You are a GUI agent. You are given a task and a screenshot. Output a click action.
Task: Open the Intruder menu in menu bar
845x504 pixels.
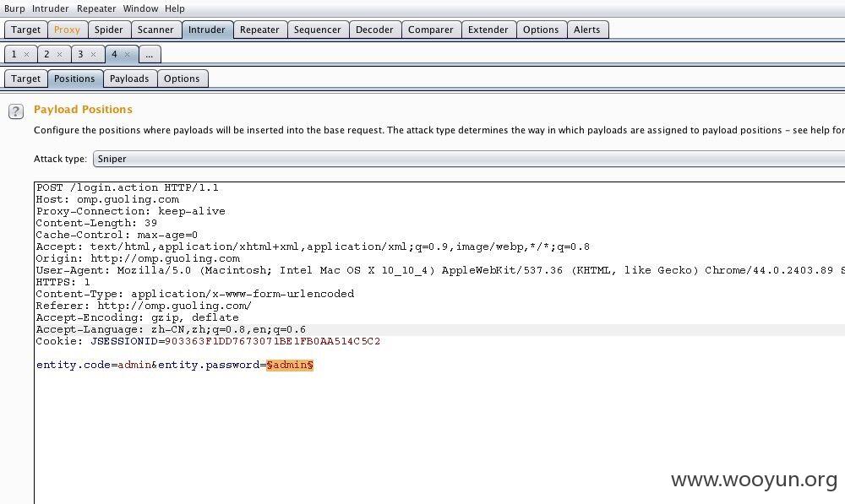(x=50, y=8)
